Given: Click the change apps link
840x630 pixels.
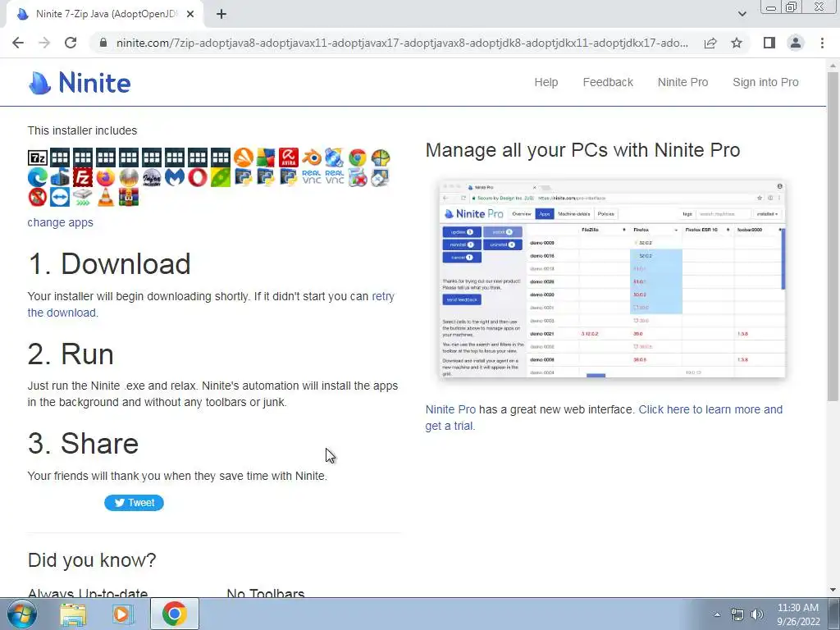Looking at the screenshot, I should (x=60, y=222).
